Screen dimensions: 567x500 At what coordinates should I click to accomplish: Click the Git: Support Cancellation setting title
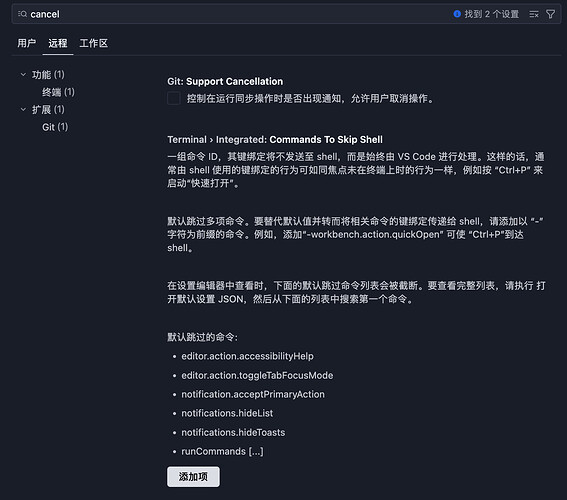(225, 81)
